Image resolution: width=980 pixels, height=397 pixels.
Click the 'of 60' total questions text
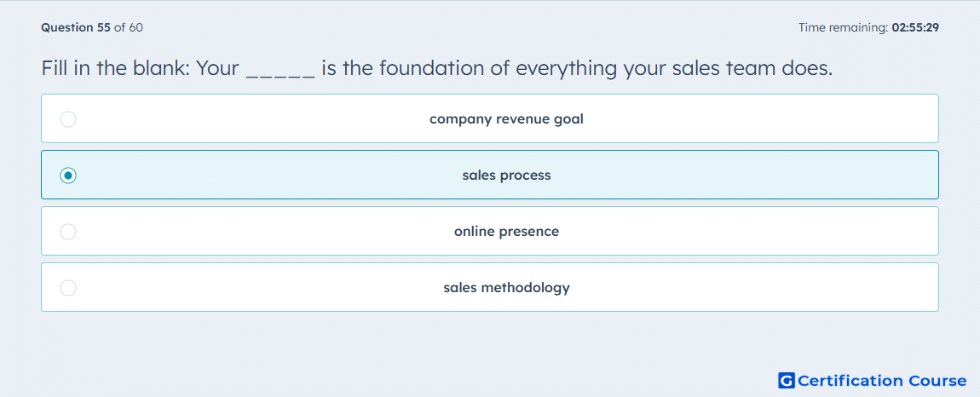(x=128, y=27)
